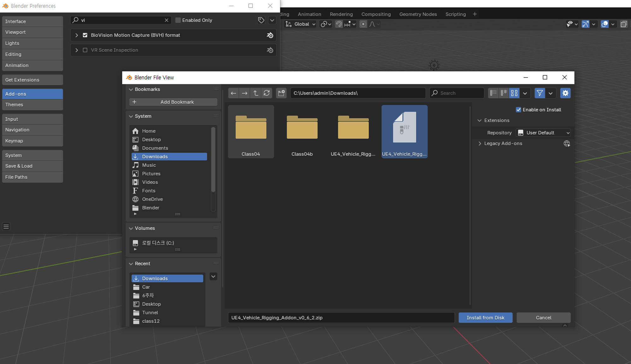Viewport: 631px width, 364px height.
Task: Open the Global transform orientation dropdown
Action: pos(300,24)
